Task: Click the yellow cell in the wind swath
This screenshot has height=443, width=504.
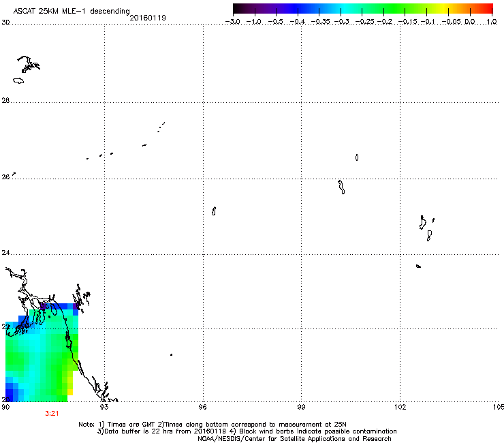Action: 70,392
